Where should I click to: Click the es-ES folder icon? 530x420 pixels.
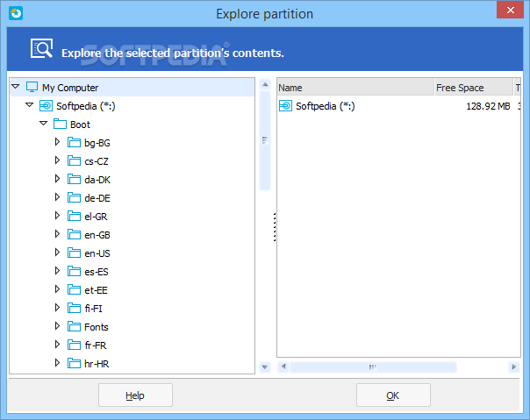(74, 271)
